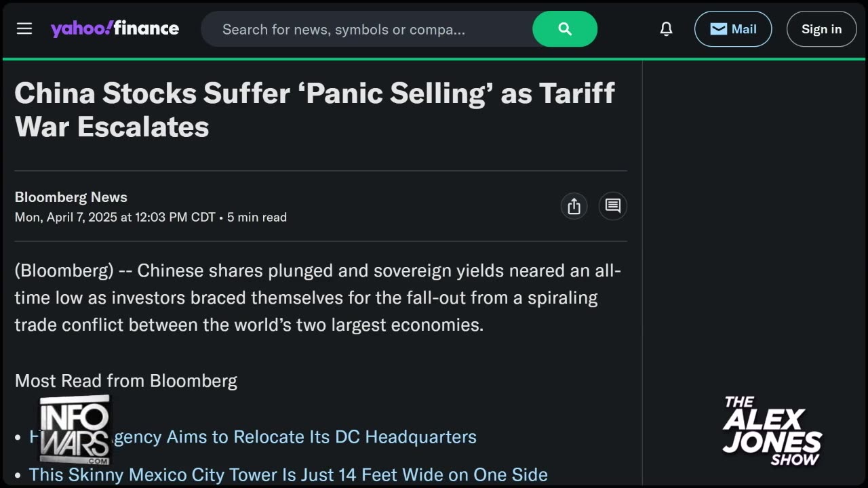The image size is (868, 488).
Task: Click The Alex Jones Show logo
Action: tap(772, 431)
